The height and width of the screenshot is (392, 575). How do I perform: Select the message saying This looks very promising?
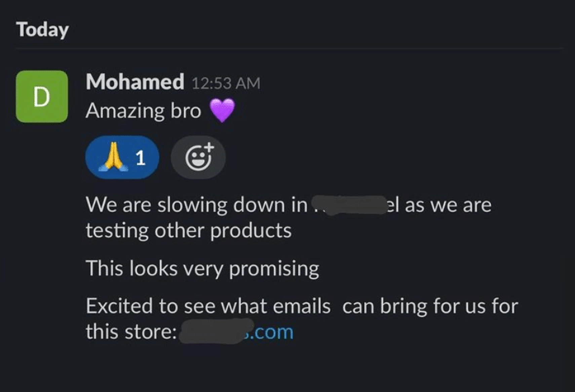(x=202, y=268)
